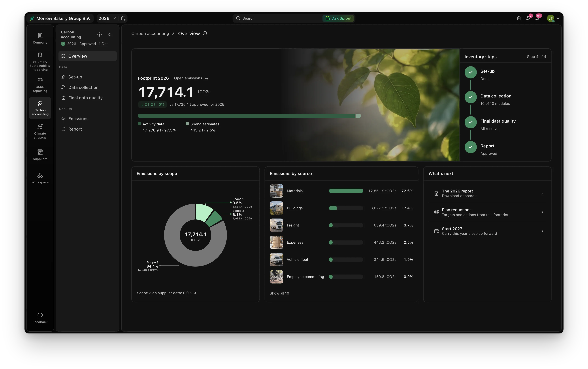Open Final data quality menu item

click(x=88, y=98)
